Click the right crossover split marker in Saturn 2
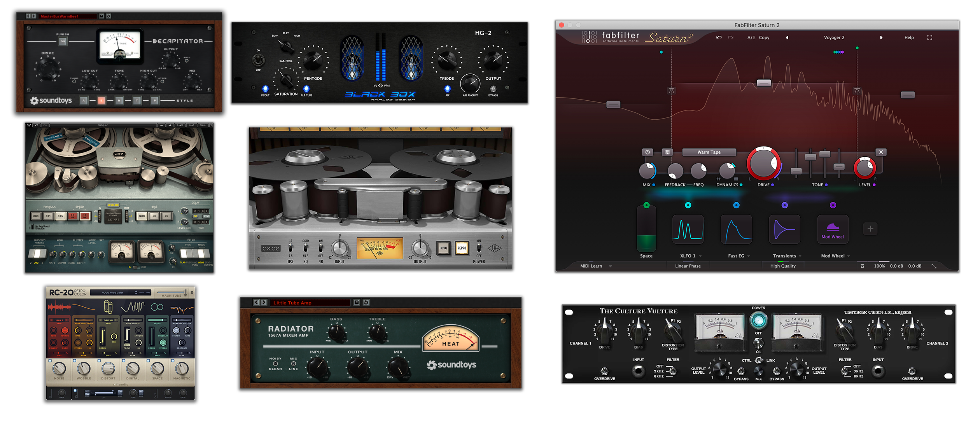 tap(857, 91)
